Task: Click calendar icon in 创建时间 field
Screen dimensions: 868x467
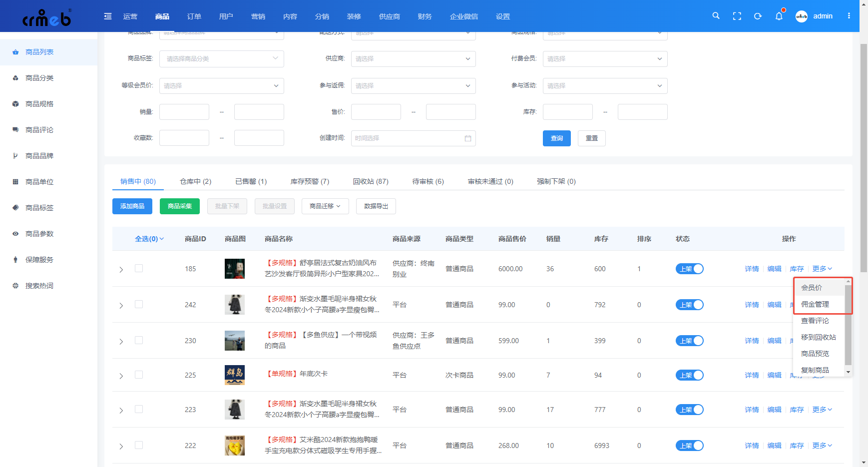Action: pos(468,138)
